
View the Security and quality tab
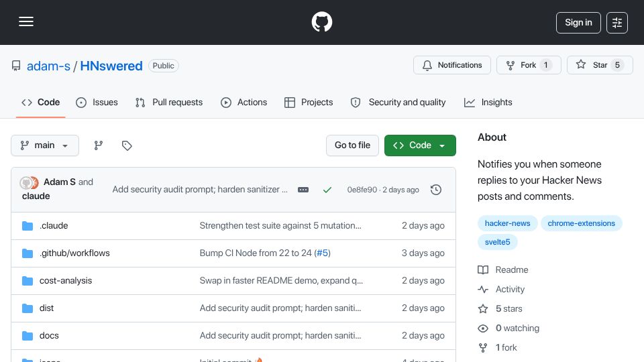pyautogui.click(x=398, y=102)
